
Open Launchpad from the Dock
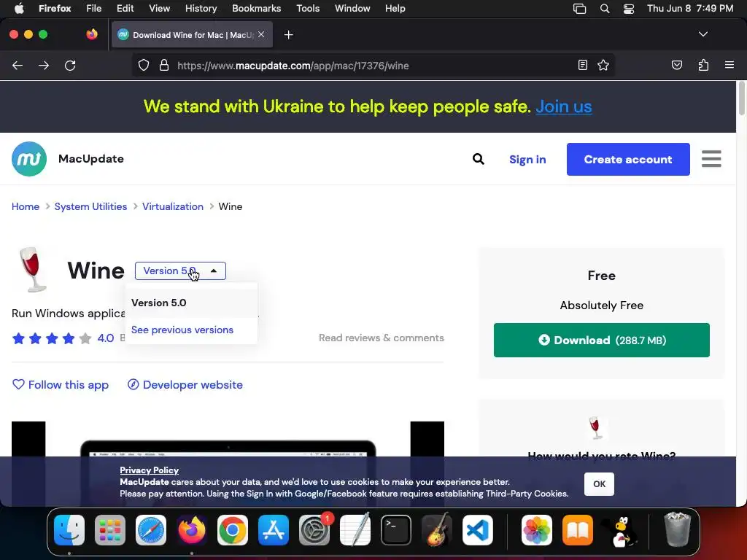(x=110, y=530)
